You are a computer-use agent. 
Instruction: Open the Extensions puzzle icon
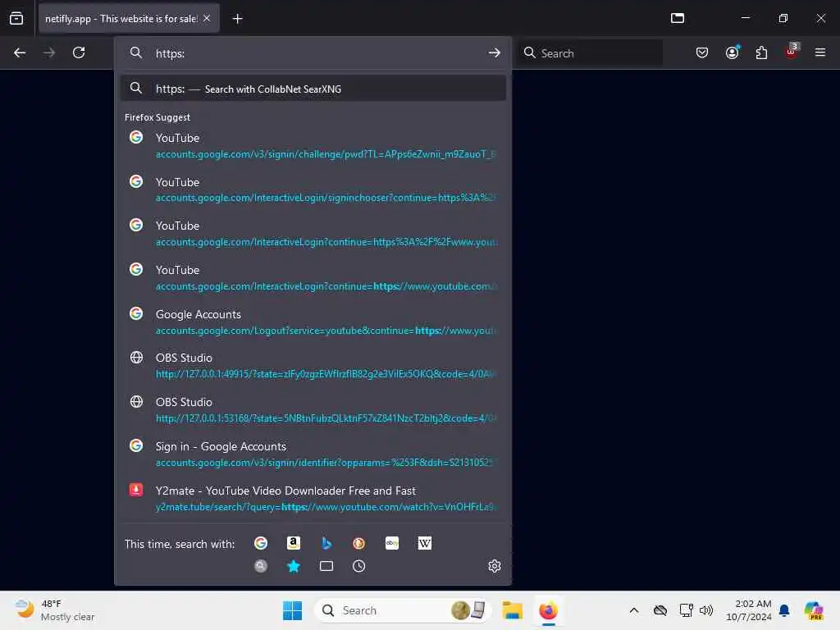(x=761, y=52)
